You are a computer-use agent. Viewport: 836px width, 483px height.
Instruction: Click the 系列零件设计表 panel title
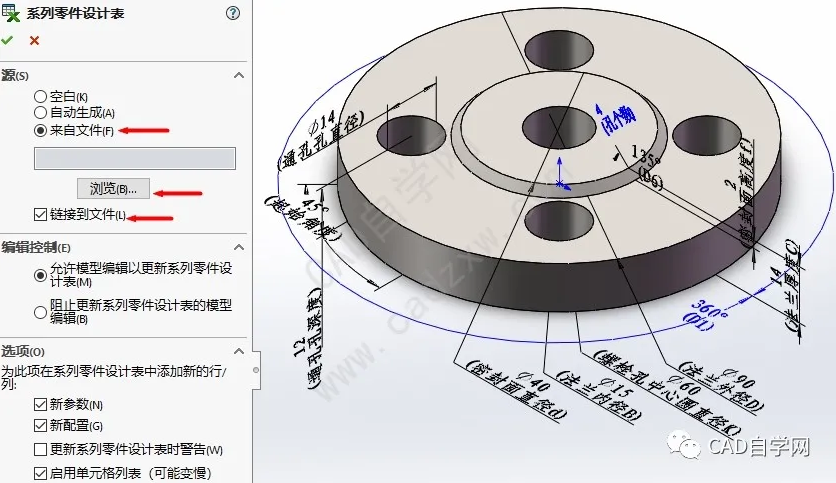pyautogui.click(x=75, y=13)
